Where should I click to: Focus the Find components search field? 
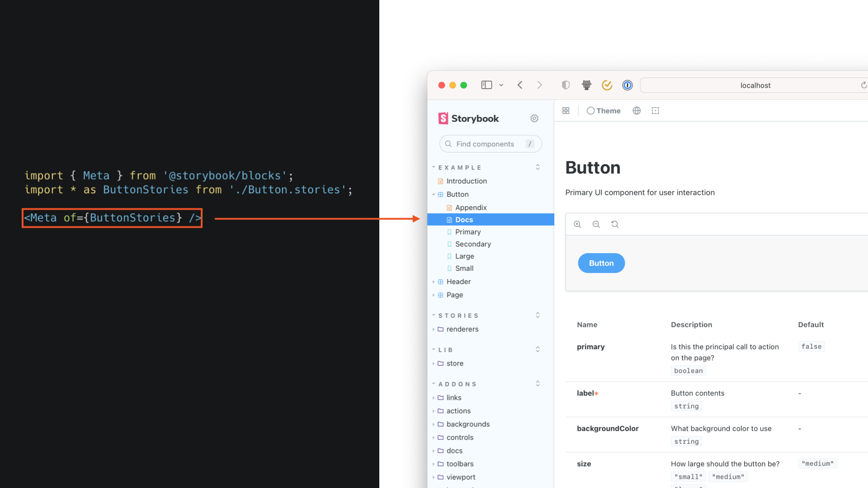(485, 144)
